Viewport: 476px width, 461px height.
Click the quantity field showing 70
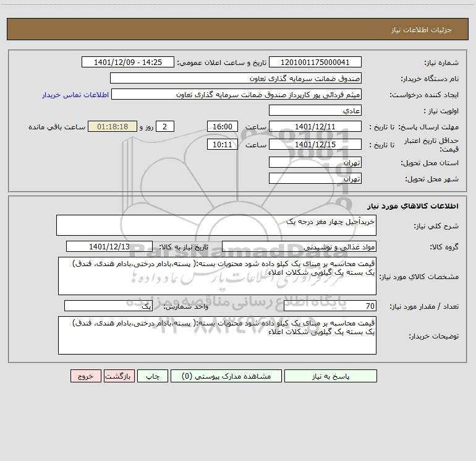(330, 306)
